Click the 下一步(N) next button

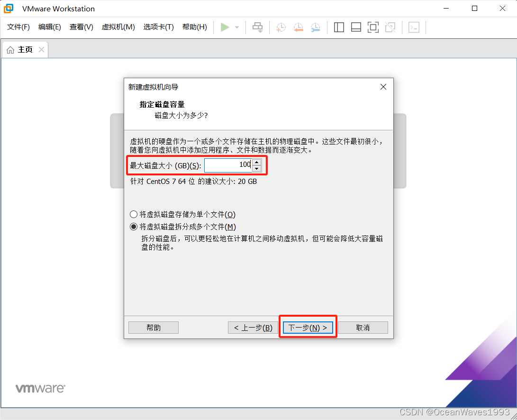click(x=308, y=328)
